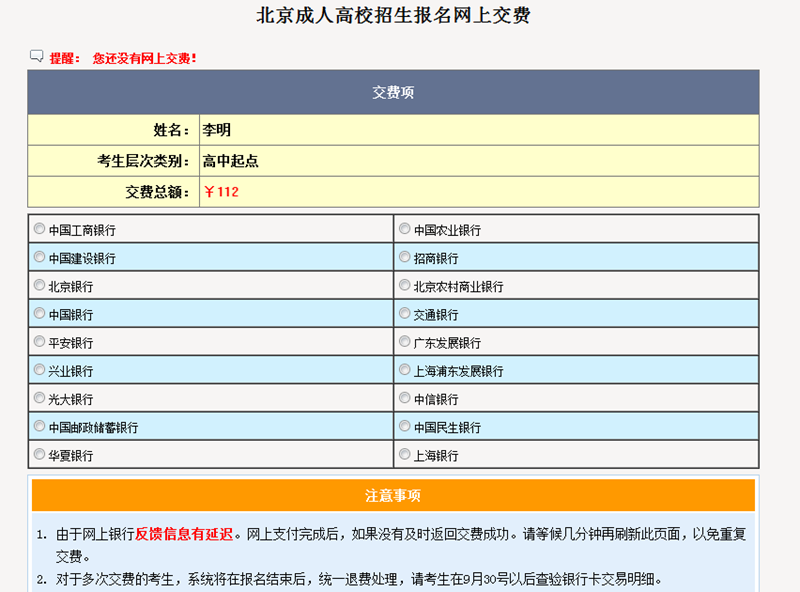Choose 交通银行 radio button
This screenshot has width=800, height=592.
[x=405, y=313]
